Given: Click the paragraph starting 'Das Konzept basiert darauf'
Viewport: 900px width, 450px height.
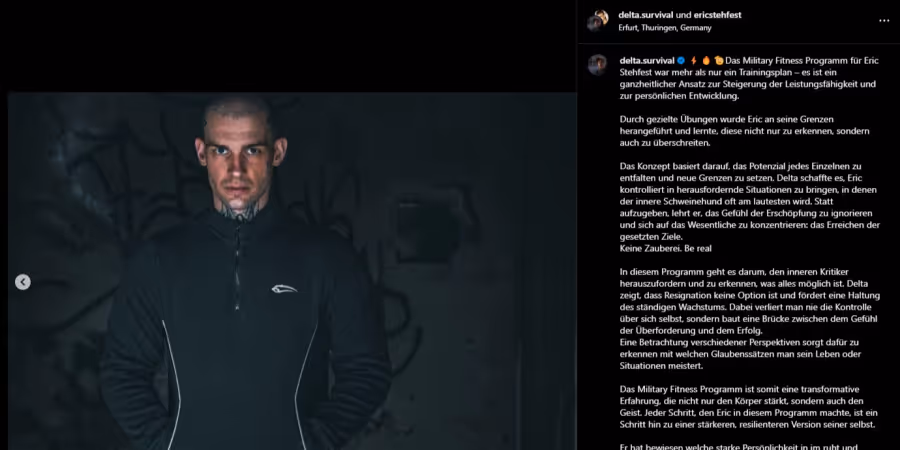Looking at the screenshot, I should (x=750, y=201).
